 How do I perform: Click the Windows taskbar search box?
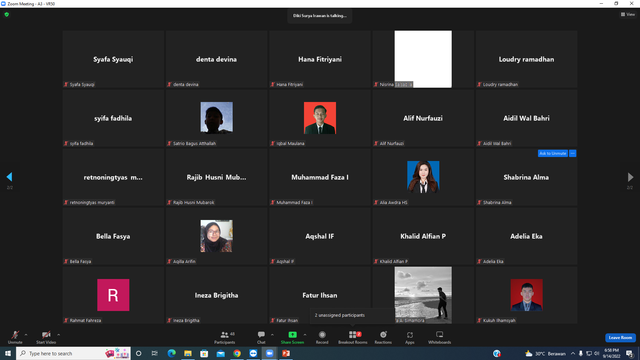point(73,353)
